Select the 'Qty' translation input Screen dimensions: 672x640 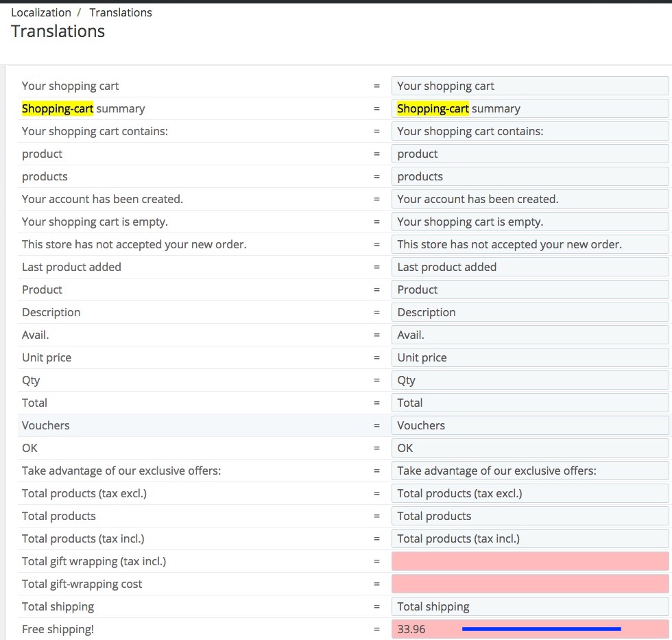[530, 380]
